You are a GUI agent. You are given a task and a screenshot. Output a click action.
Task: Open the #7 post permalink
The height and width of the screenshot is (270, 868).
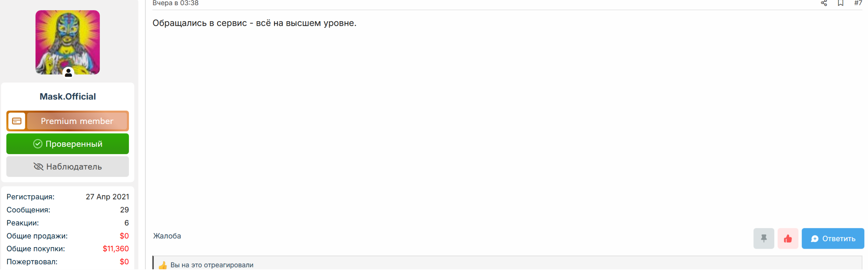pyautogui.click(x=858, y=3)
